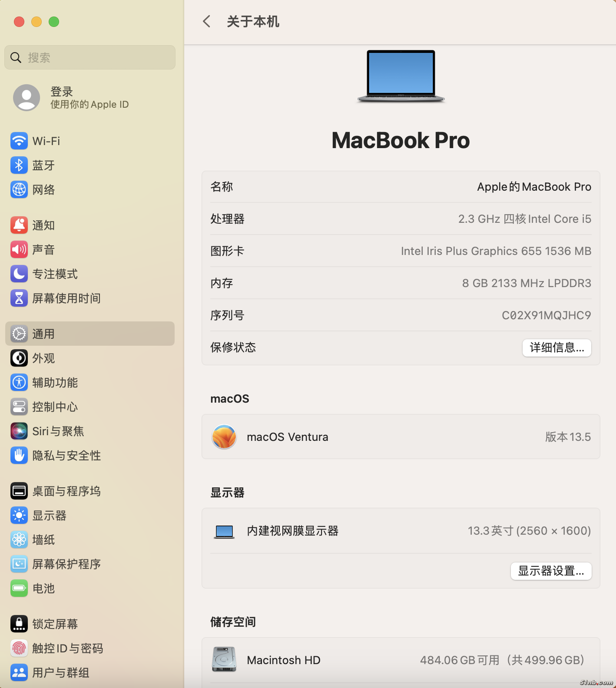Open Privacy & Security (隐私与安全性) hand icon
The image size is (616, 688).
19,456
